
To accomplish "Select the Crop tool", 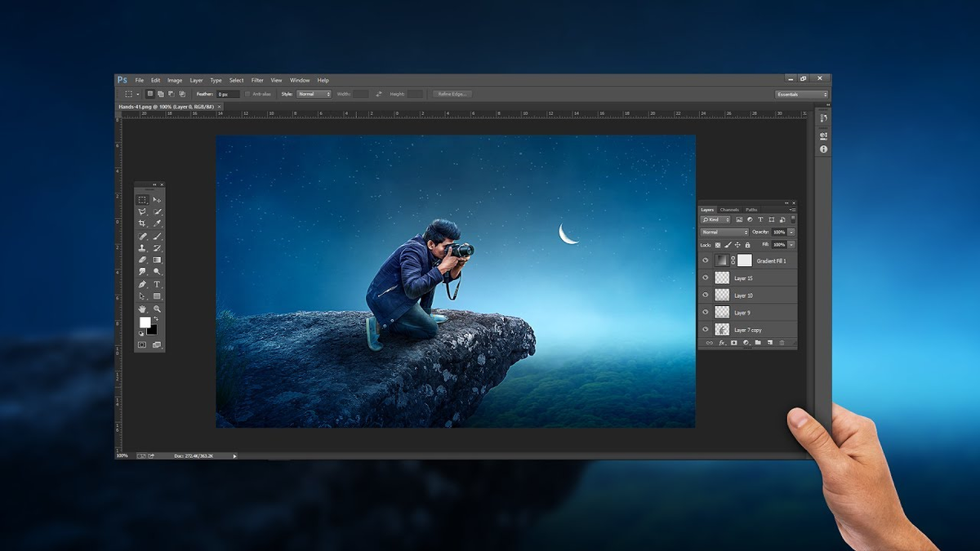I will tap(142, 223).
